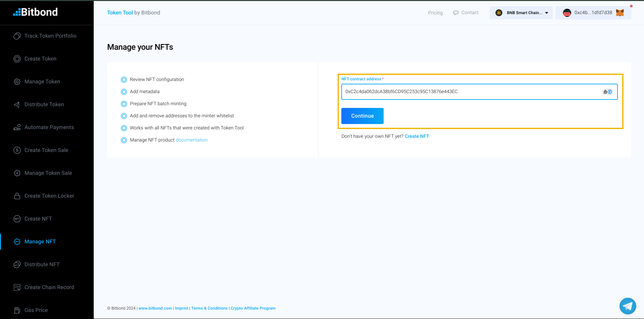Select the Distribute Token paper-plane icon
The width and height of the screenshot is (644, 319).
tap(17, 104)
